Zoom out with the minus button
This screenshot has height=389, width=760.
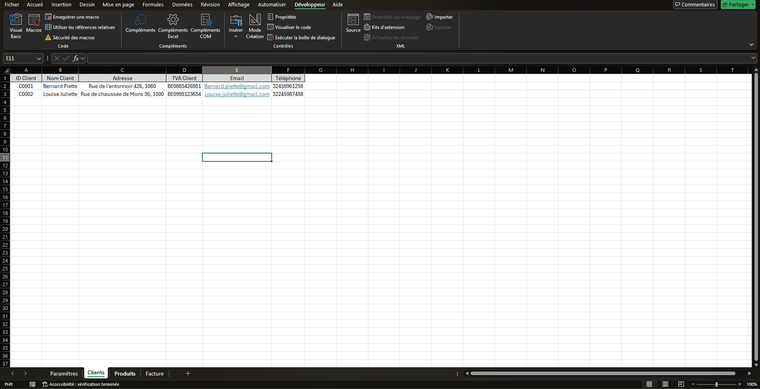click(693, 384)
